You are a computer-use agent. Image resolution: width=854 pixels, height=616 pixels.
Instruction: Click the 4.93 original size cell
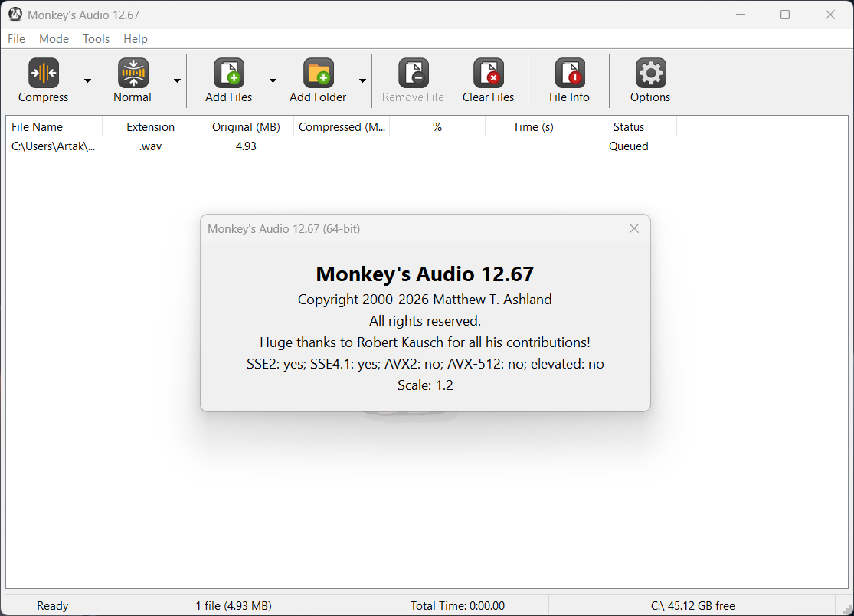click(246, 146)
